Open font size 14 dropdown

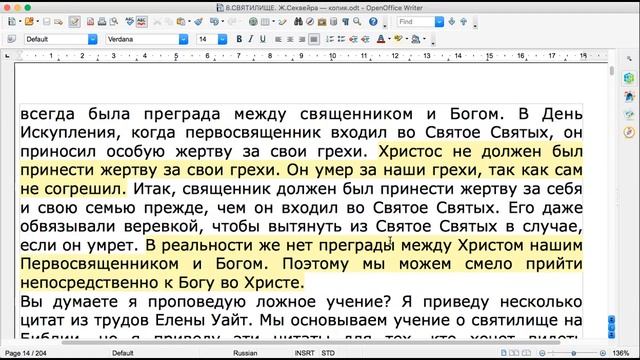(222, 39)
